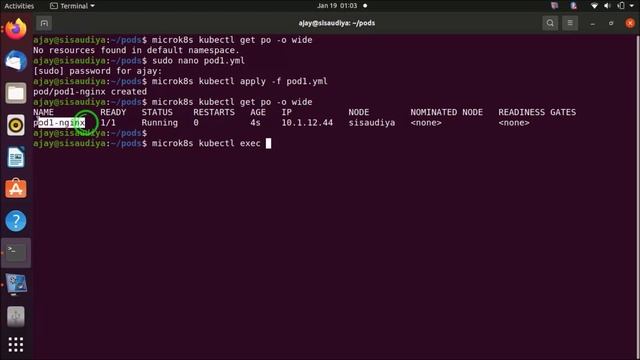Open the power status indicator
640x360 pixels.
click(621, 6)
